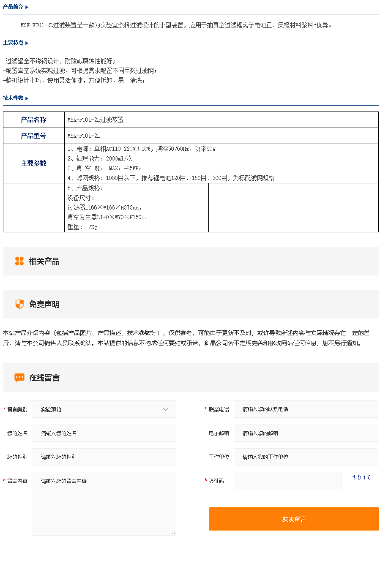The width and height of the screenshot is (380, 588).
Task: Click into the 您的姓名 name field
Action: 104,433
